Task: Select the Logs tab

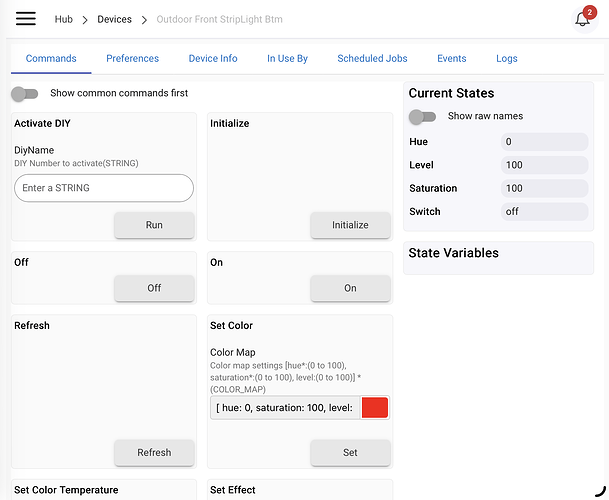Action: pyautogui.click(x=507, y=59)
